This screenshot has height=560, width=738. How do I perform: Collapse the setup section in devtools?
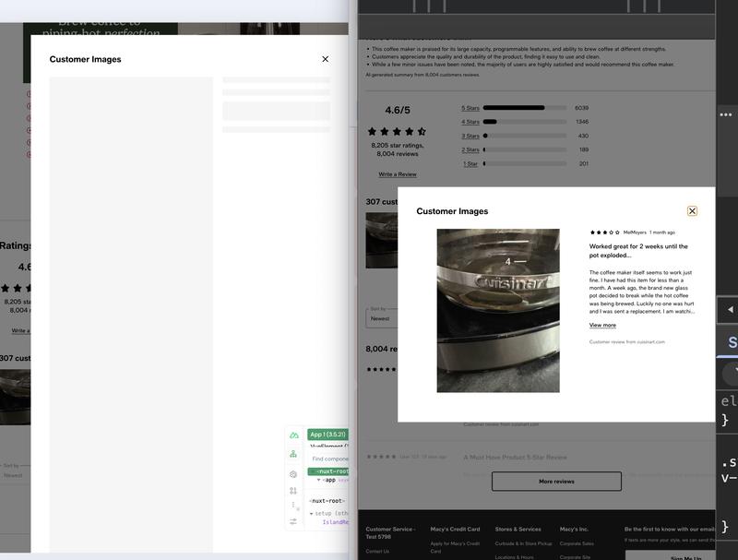[311, 513]
